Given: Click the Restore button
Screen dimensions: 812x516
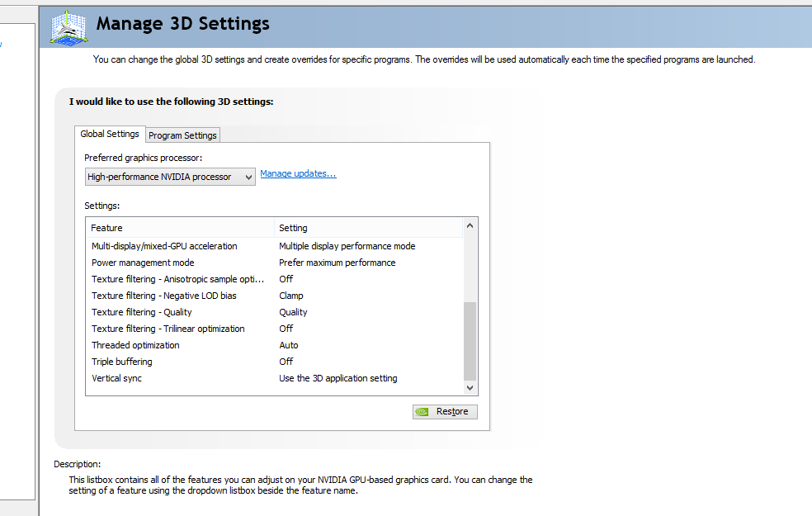Looking at the screenshot, I should click(x=445, y=412).
